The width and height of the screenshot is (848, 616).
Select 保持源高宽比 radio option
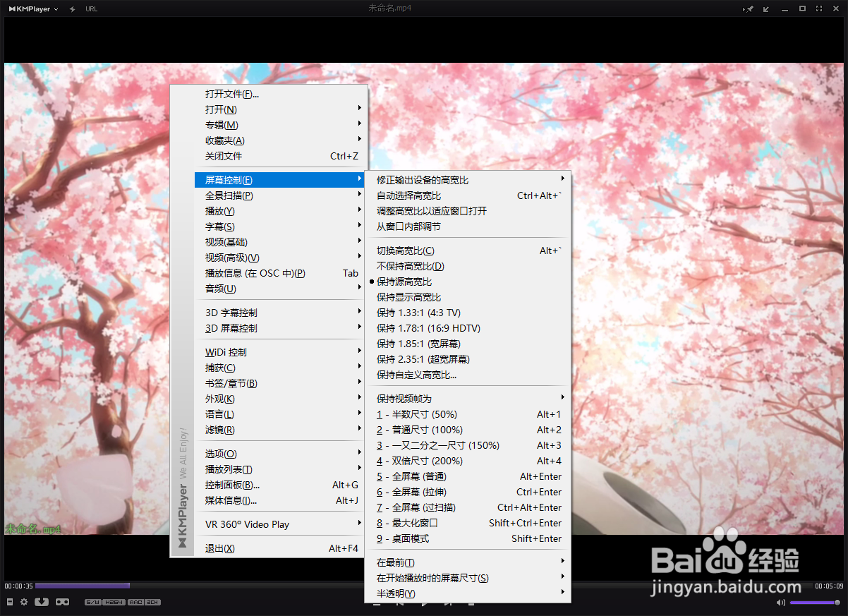(468, 282)
